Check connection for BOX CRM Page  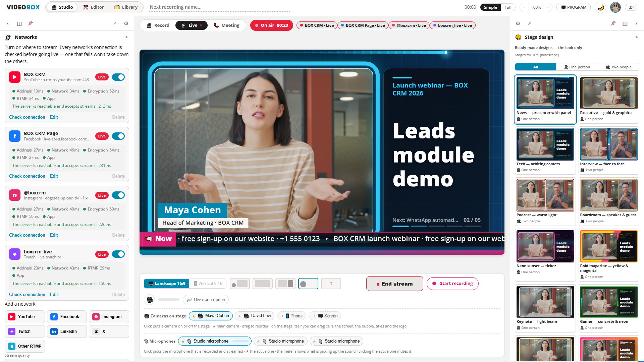[x=27, y=176]
